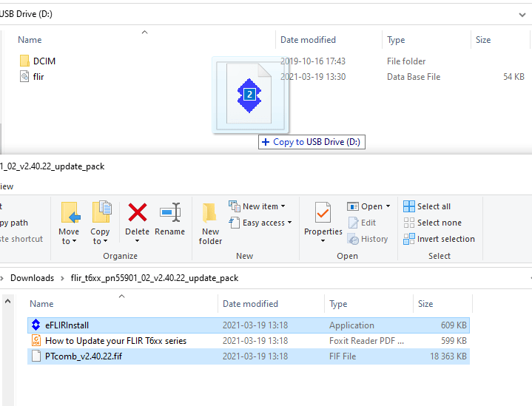Create a New folder via ribbon icon
Viewport: 532px width, 406px height.
pyautogui.click(x=210, y=214)
